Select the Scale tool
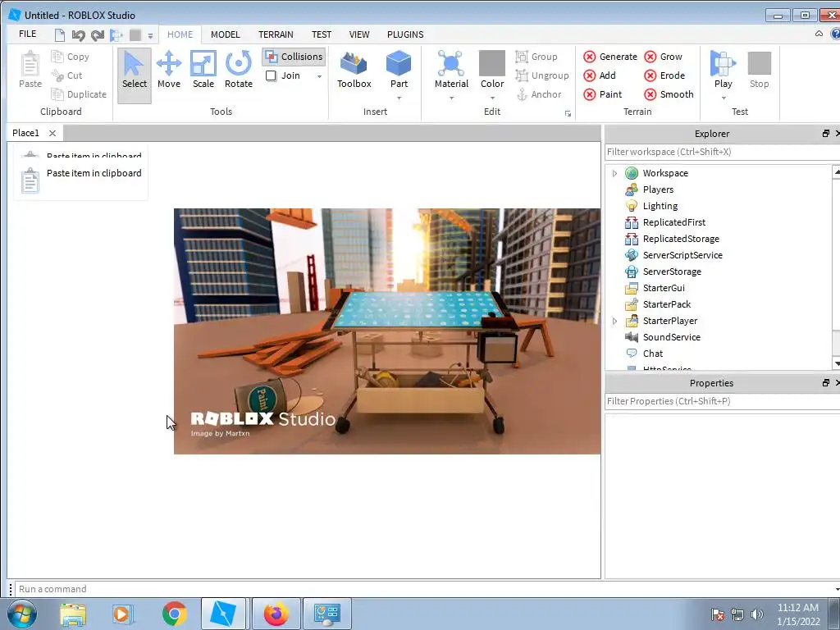Viewport: 840px width, 630px height. (203, 70)
